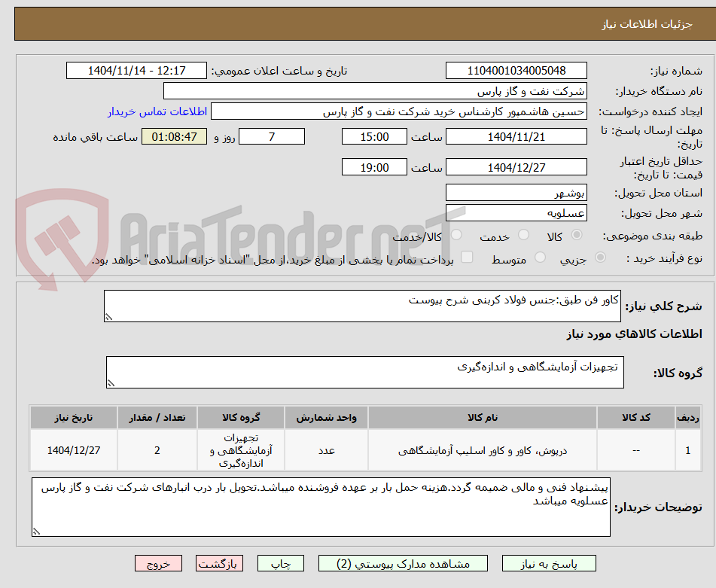Click the شماره نیاز number field
The width and height of the screenshot is (716, 588).
point(516,71)
